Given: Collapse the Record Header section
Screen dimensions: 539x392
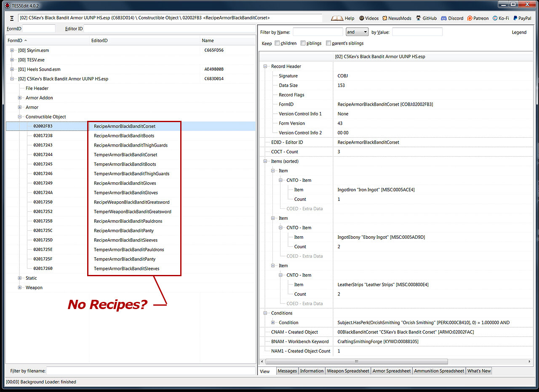Looking at the screenshot, I should (x=265, y=66).
